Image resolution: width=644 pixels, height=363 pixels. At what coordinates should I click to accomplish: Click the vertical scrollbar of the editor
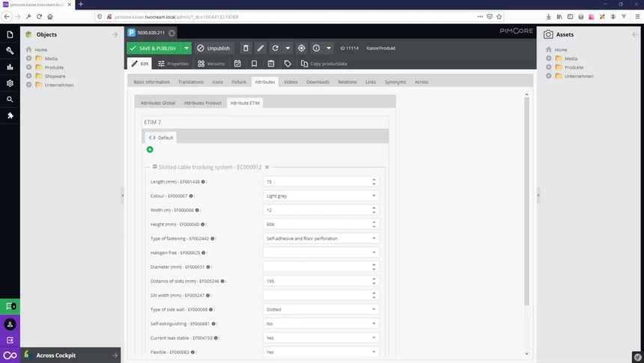point(527,201)
